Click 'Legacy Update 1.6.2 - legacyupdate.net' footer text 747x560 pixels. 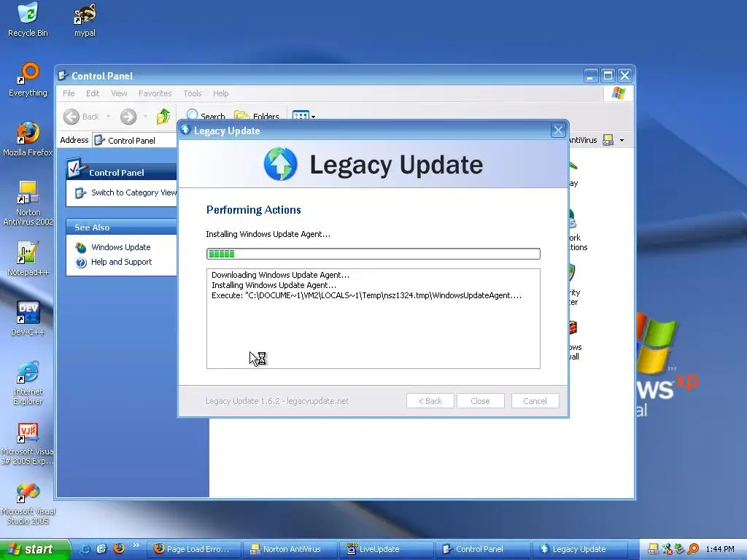(x=277, y=401)
